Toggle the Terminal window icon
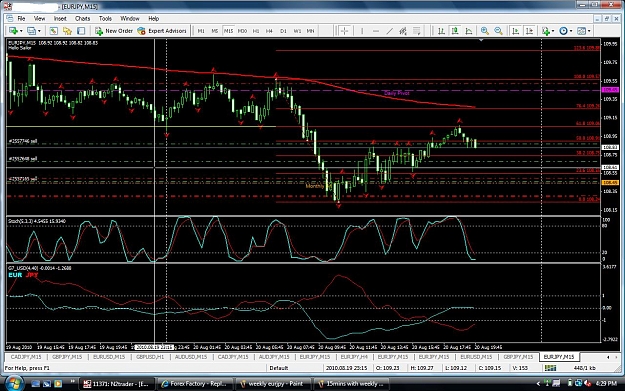The width and height of the screenshot is (625, 391). tap(81, 31)
